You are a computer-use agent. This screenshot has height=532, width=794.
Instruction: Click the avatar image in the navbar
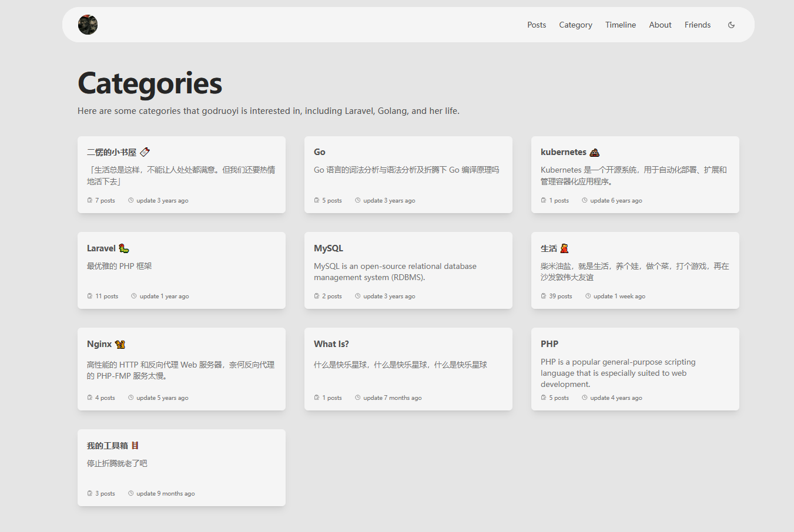point(88,25)
